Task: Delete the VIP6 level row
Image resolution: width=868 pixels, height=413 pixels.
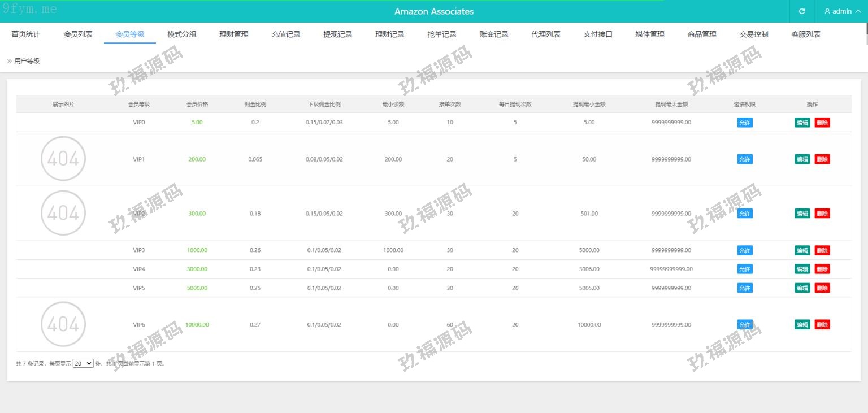Action: 822,325
